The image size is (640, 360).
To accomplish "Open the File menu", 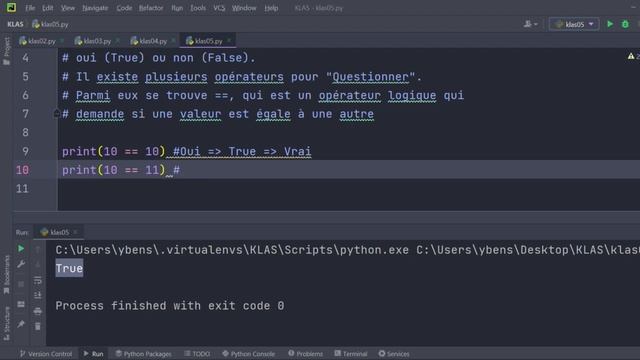I will (x=30, y=8).
